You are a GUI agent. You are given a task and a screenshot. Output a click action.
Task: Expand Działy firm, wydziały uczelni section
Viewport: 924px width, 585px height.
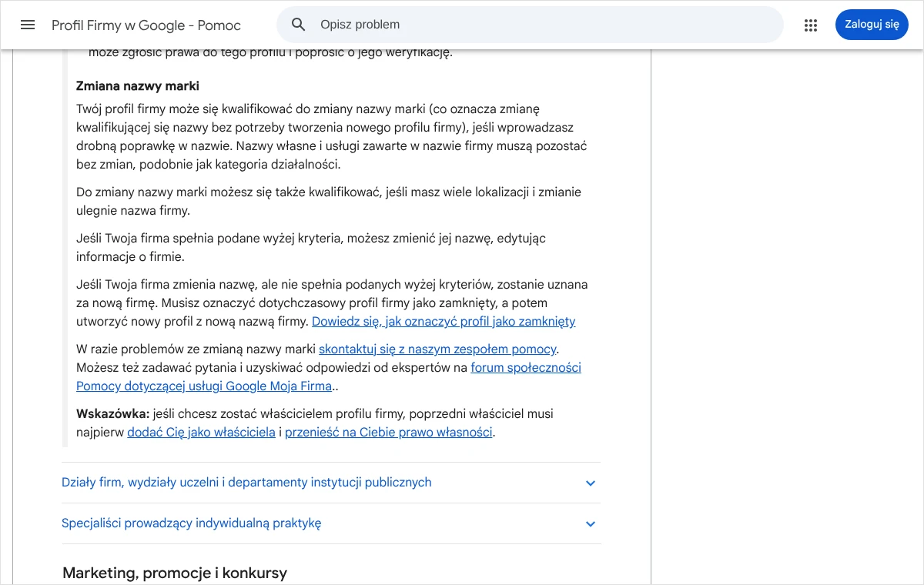point(330,483)
